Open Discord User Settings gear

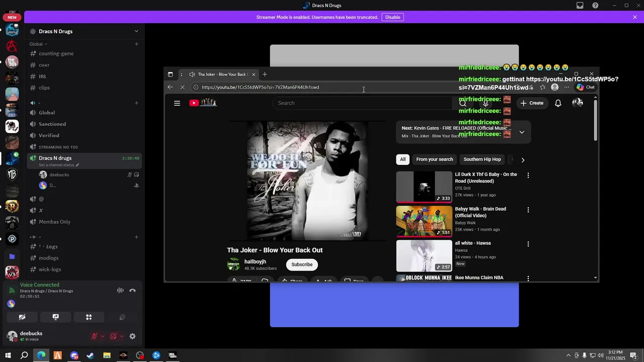pyautogui.click(x=132, y=336)
